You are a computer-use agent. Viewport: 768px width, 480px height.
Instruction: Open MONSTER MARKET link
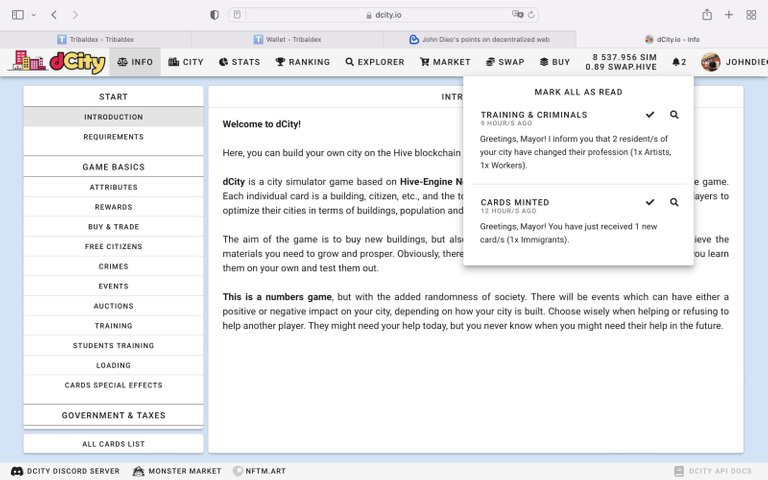point(177,471)
